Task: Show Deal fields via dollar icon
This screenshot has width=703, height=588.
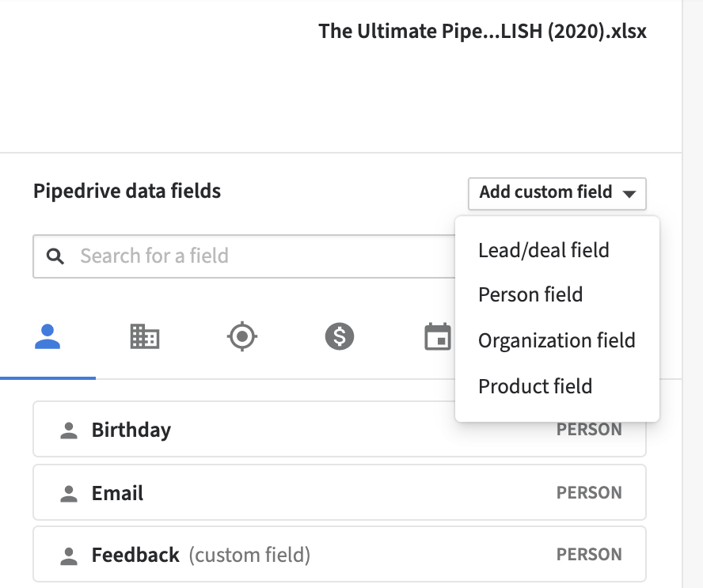Action: click(x=340, y=338)
